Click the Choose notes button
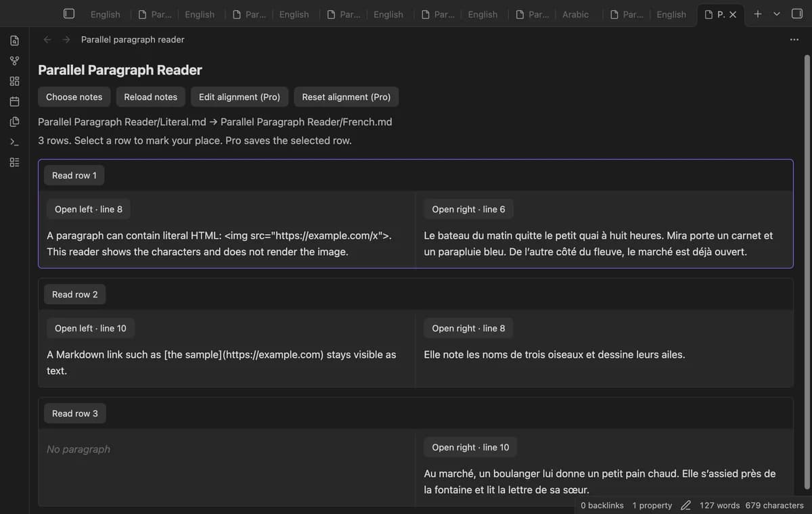812x514 pixels. tap(74, 97)
